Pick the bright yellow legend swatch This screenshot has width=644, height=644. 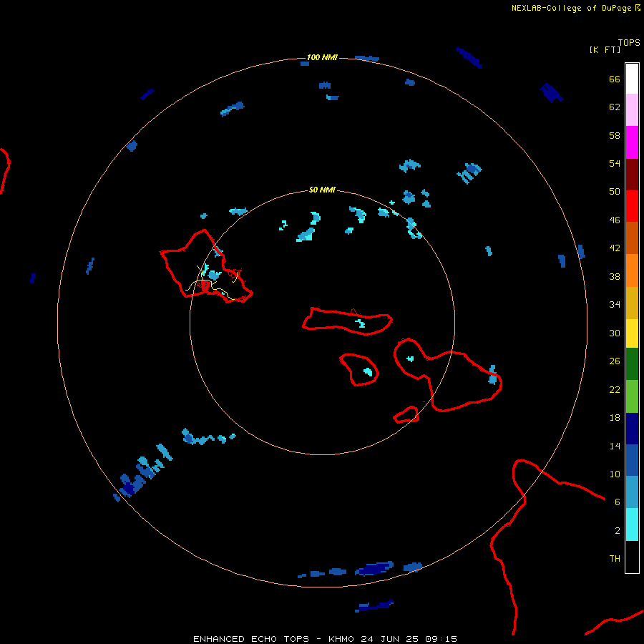[x=632, y=333]
